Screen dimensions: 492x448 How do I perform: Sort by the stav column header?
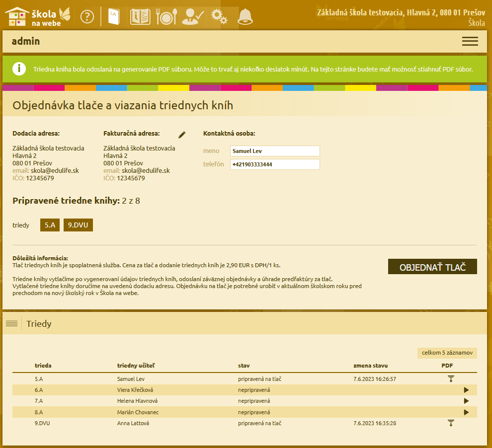pos(244,366)
